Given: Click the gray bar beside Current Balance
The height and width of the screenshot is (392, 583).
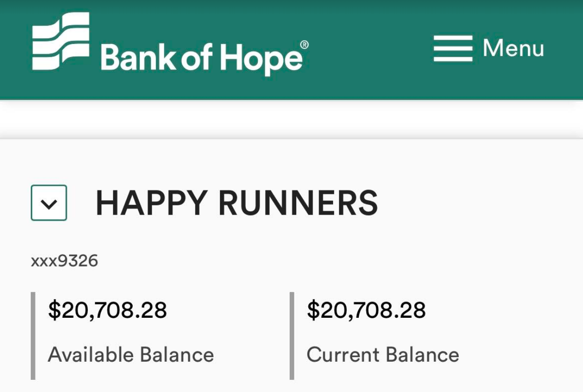Looking at the screenshot, I should point(292,336).
